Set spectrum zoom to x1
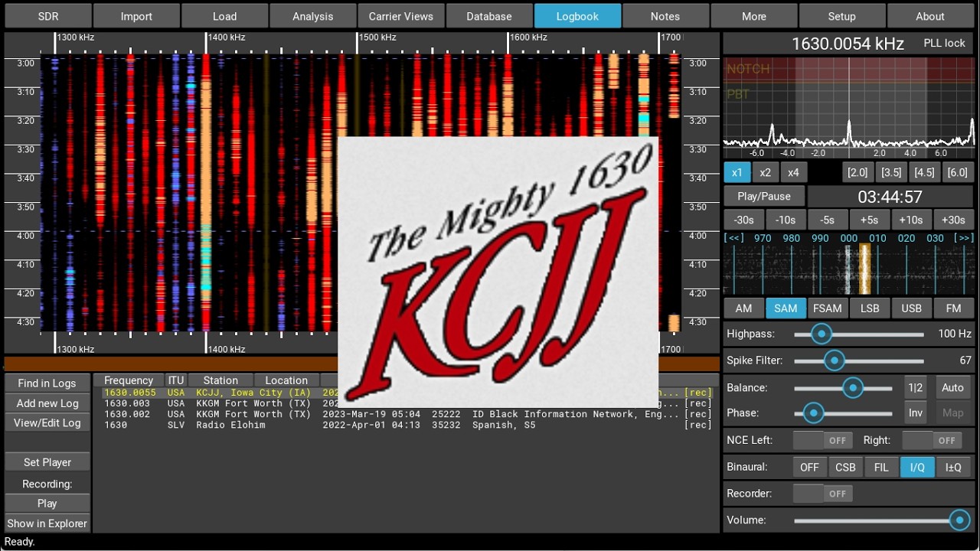Viewport: 980px width, 551px height. pos(737,172)
